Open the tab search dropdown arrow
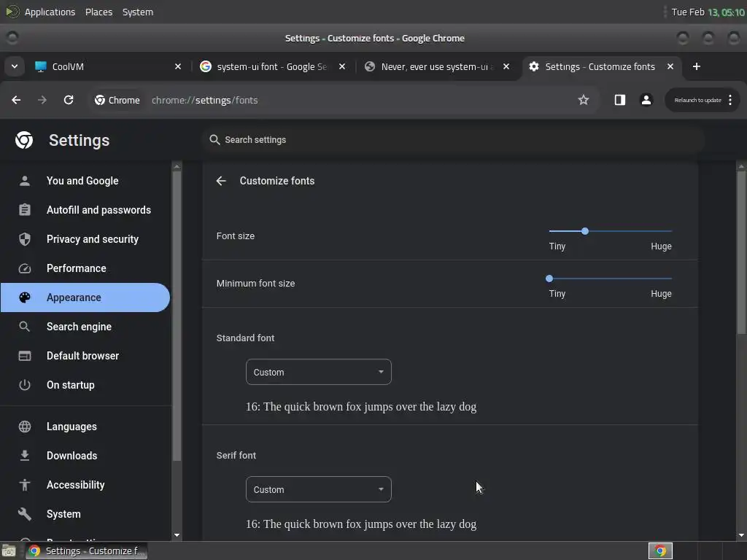Viewport: 747px width, 560px height. click(15, 66)
